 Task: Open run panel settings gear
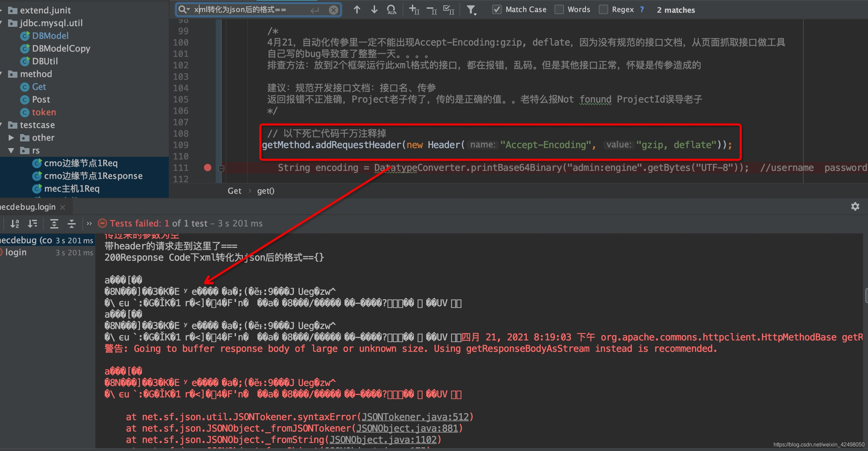tap(855, 206)
